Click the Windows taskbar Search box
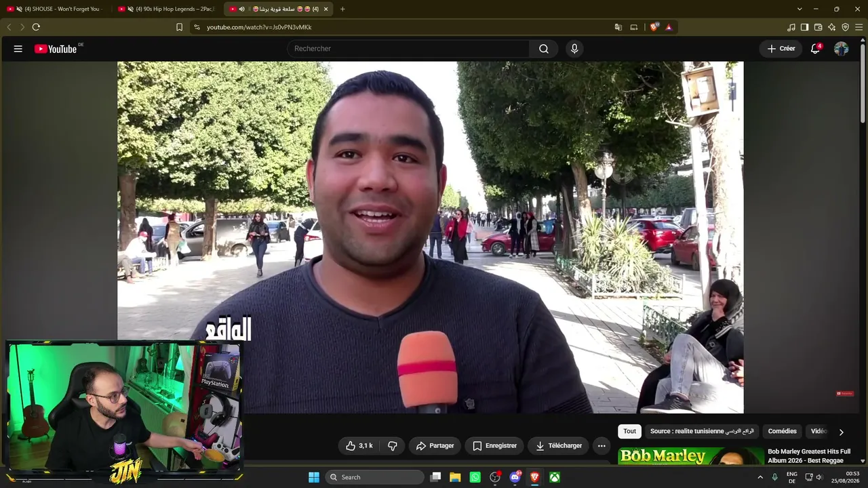The image size is (868, 488). click(374, 477)
